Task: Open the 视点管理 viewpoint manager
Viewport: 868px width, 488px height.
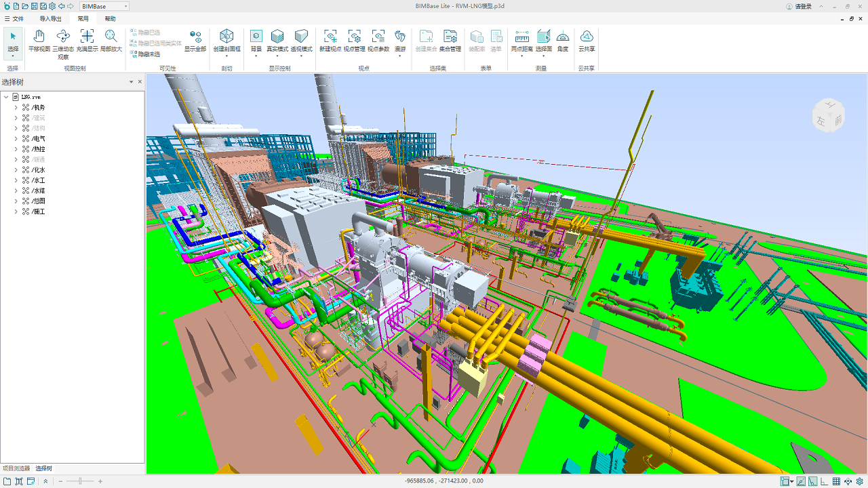Action: click(x=354, y=41)
